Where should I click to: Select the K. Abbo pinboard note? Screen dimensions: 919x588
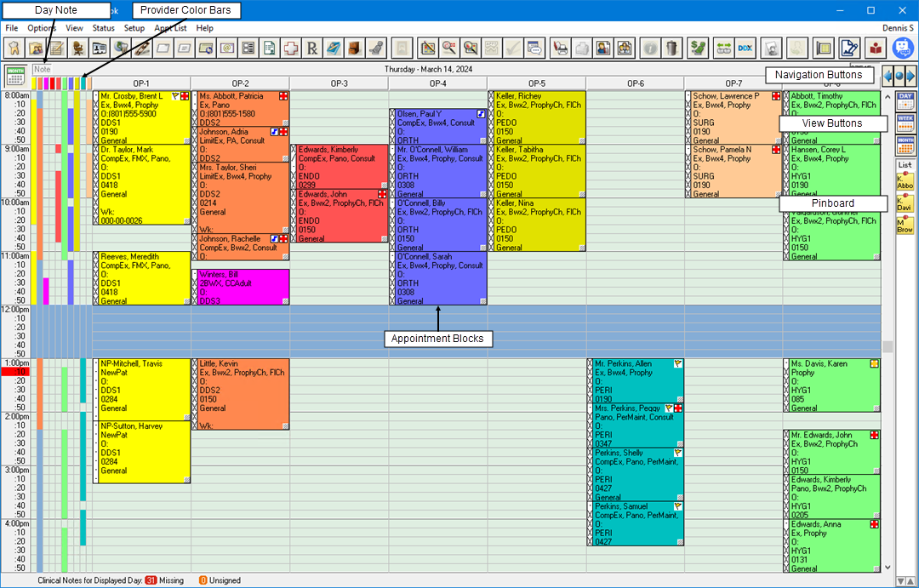pyautogui.click(x=905, y=181)
